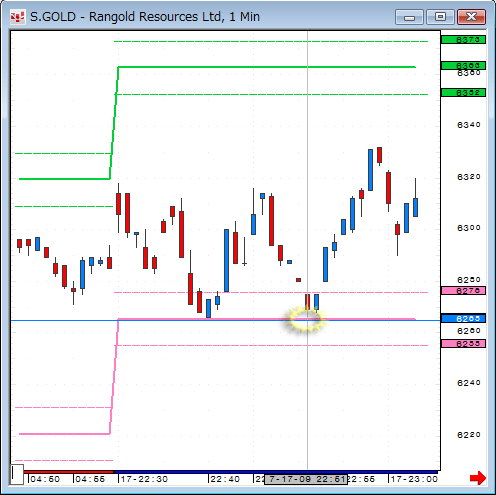496x495 pixels.
Task: Click the 8220 price axis label
Action: 469,435
